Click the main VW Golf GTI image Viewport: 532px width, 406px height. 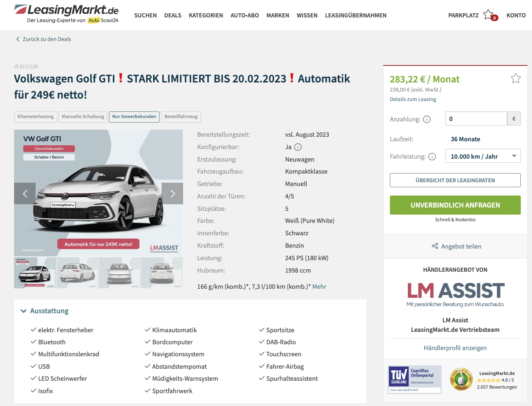point(99,193)
